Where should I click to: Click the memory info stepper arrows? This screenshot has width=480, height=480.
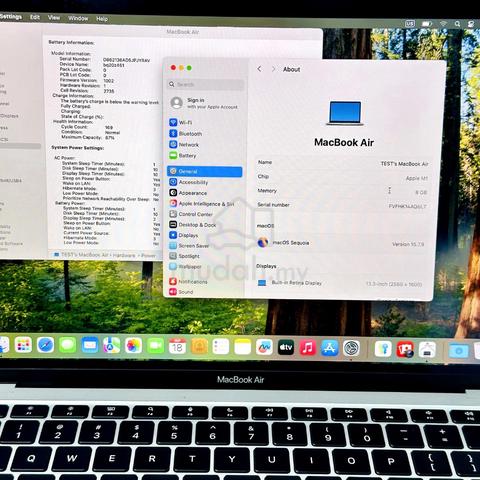389,191
